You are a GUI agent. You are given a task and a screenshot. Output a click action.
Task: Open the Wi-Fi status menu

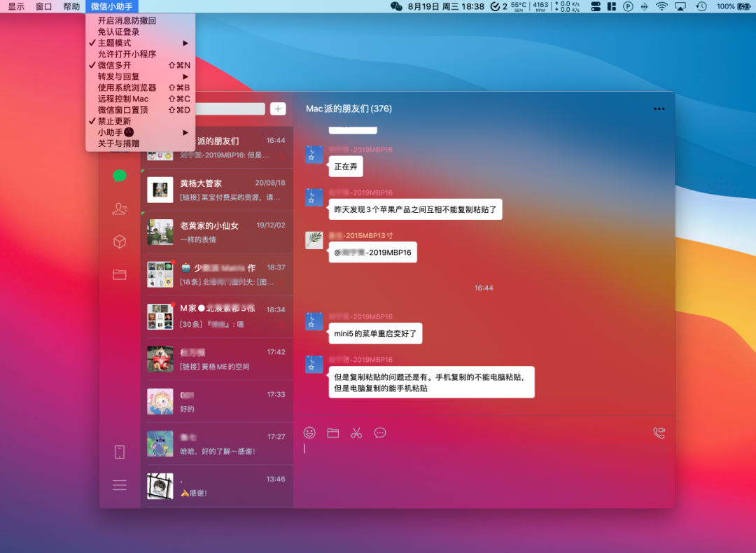[662, 6]
